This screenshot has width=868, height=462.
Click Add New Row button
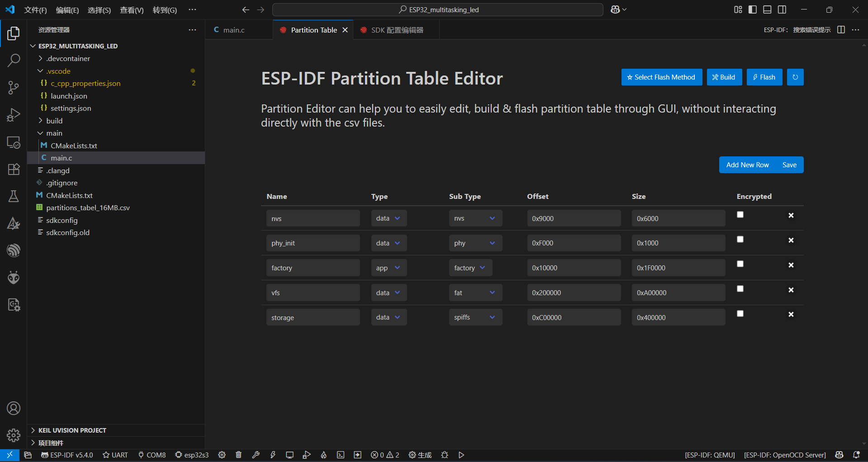click(747, 165)
